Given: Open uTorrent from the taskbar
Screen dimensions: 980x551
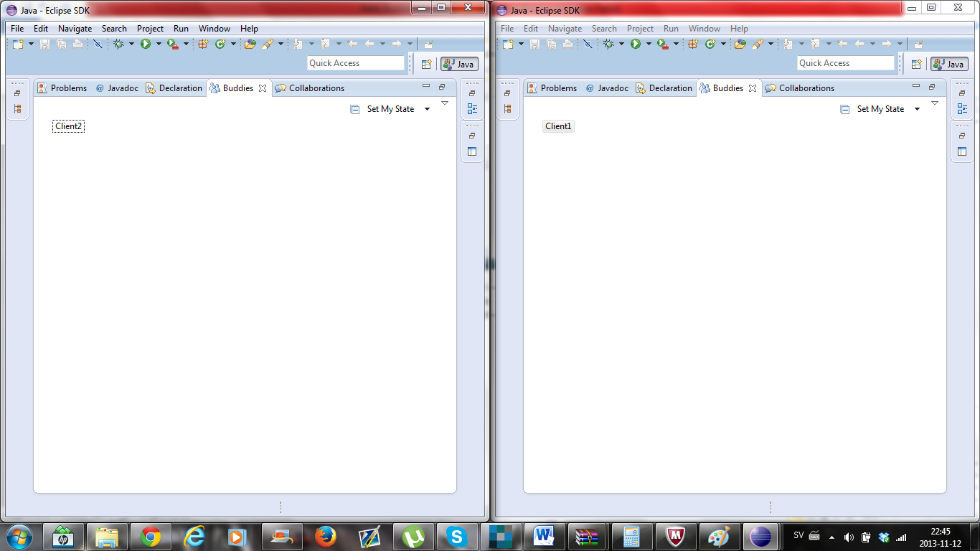Looking at the screenshot, I should tap(413, 536).
